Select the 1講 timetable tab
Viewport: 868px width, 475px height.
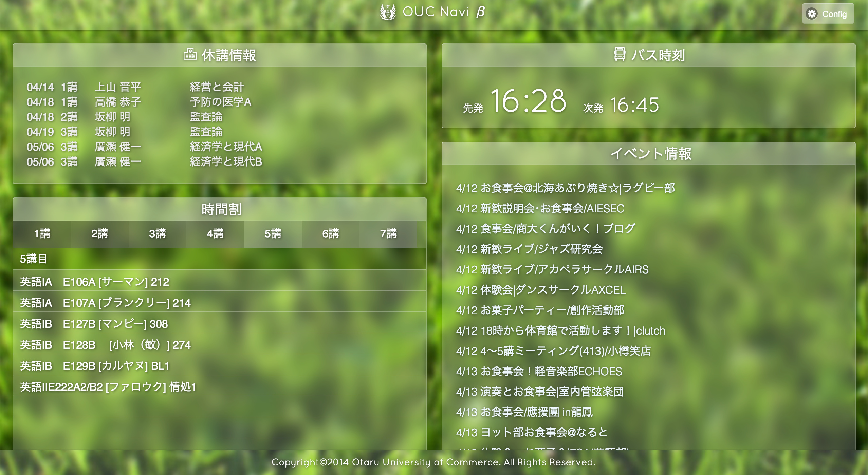(x=42, y=234)
